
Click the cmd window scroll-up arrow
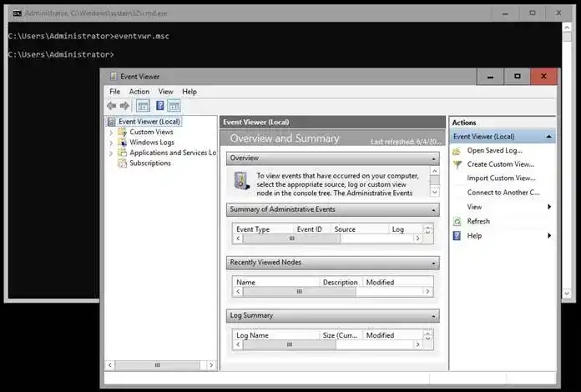coord(567,28)
